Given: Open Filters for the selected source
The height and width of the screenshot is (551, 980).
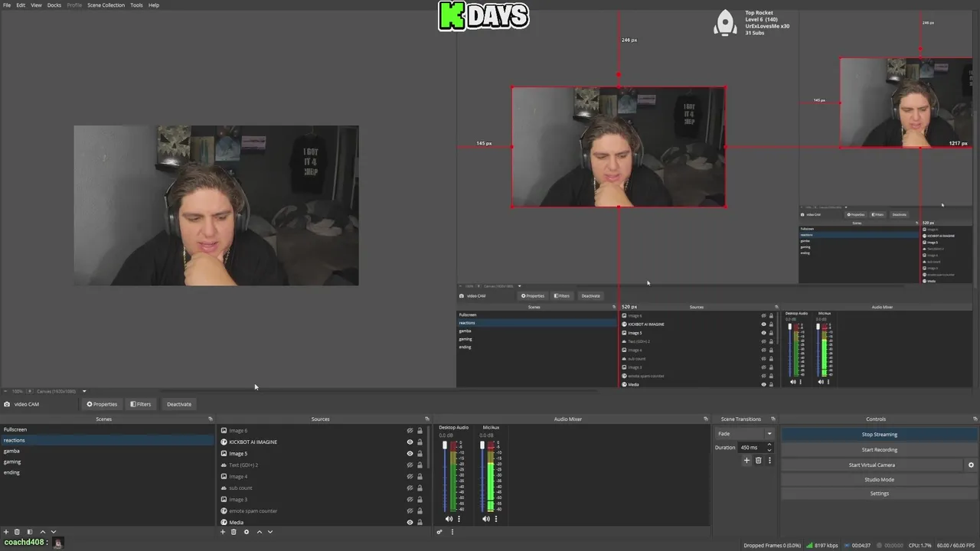Looking at the screenshot, I should pyautogui.click(x=141, y=404).
